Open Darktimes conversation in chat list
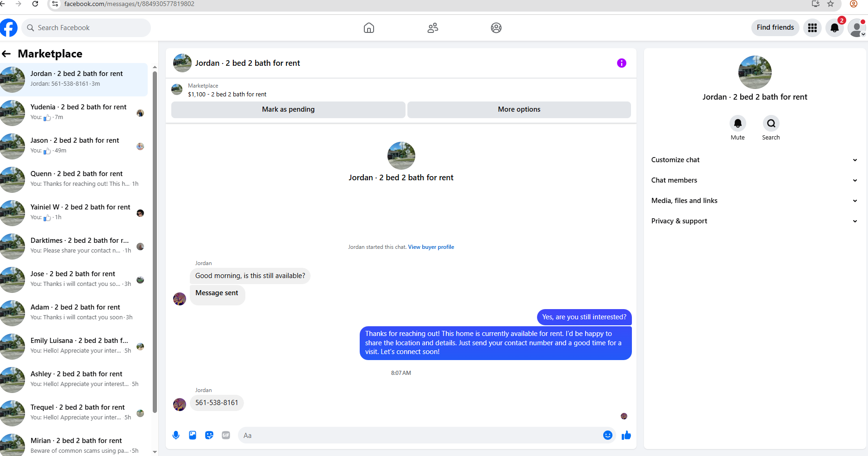 tap(74, 246)
